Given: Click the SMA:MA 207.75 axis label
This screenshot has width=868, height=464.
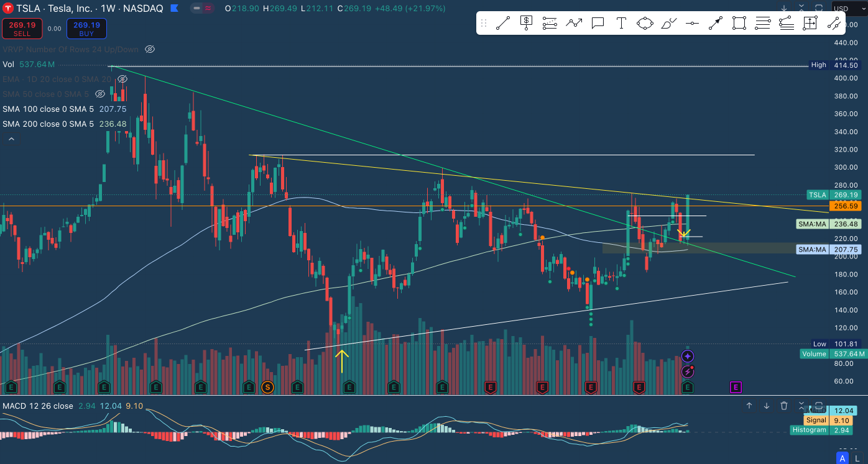Looking at the screenshot, I should [x=829, y=249].
